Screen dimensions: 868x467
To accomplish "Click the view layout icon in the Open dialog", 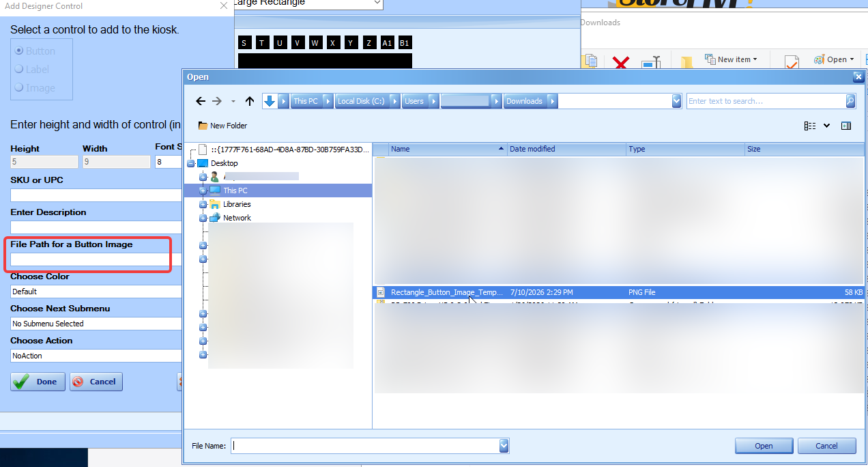I will tap(810, 126).
